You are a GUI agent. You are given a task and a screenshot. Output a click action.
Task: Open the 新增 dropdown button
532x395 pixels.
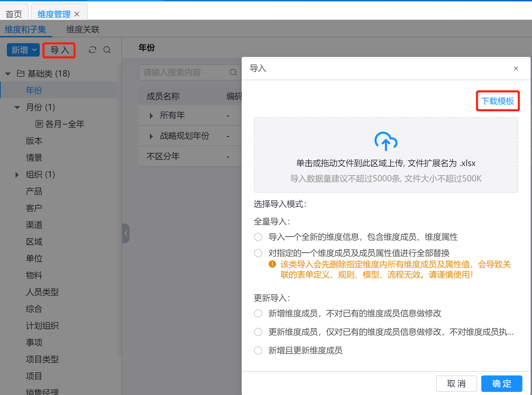pos(23,50)
